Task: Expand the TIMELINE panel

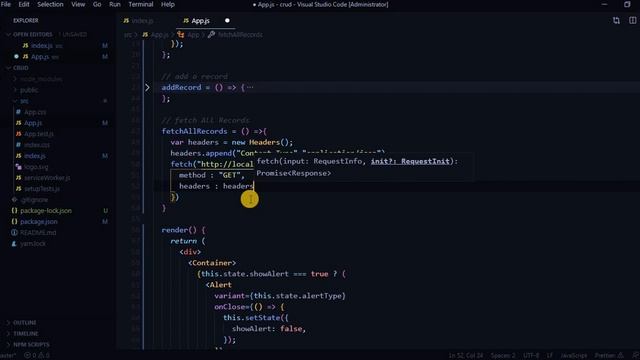Action: (x=25, y=333)
